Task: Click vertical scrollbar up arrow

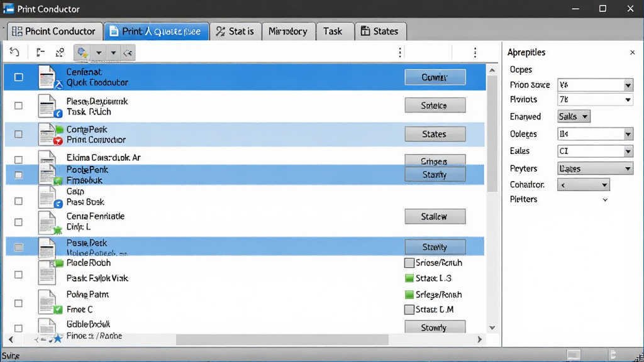Action: (492, 70)
